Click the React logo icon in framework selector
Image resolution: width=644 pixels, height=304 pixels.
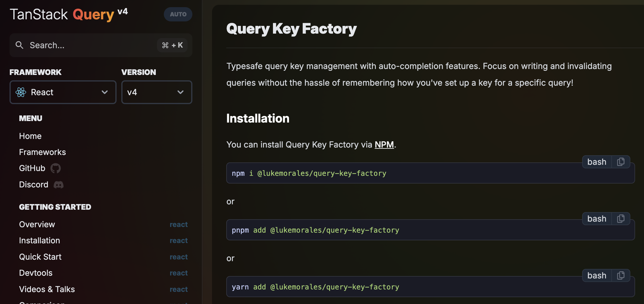[21, 92]
